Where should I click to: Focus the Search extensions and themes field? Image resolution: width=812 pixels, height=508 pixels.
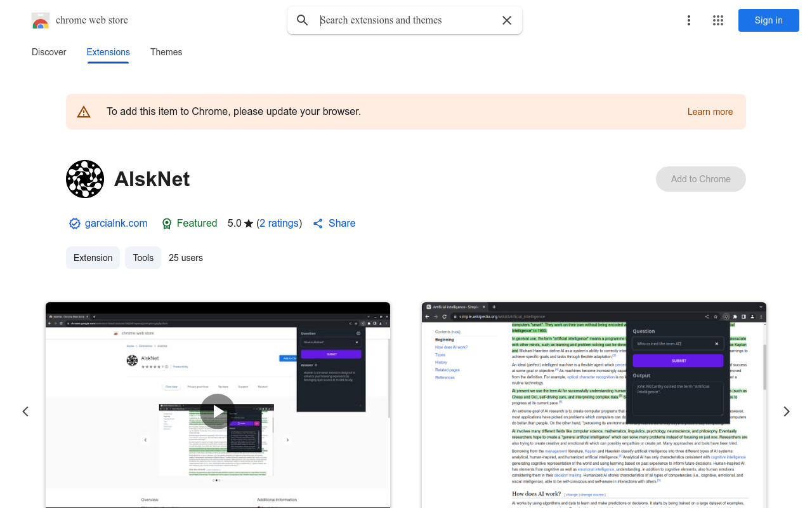[406, 20]
